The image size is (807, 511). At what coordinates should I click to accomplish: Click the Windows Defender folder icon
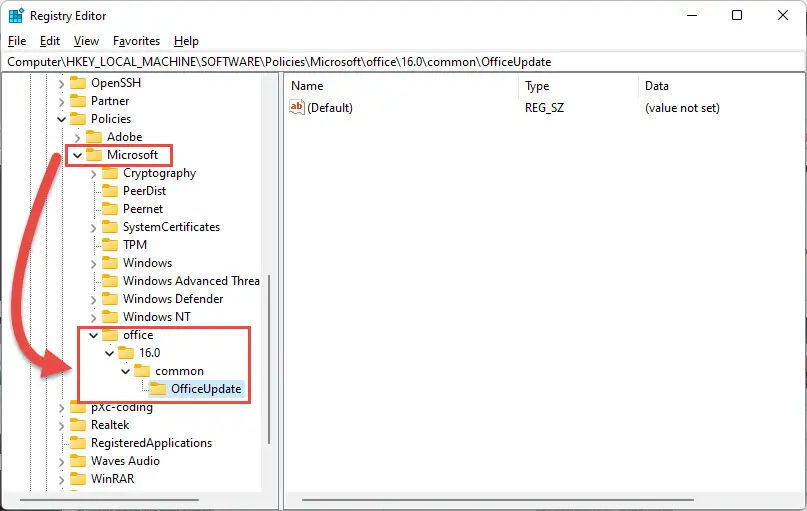pos(110,299)
